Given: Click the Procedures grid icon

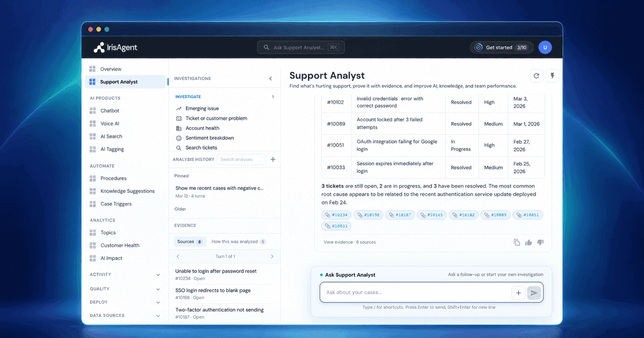Looking at the screenshot, I should click(92, 178).
